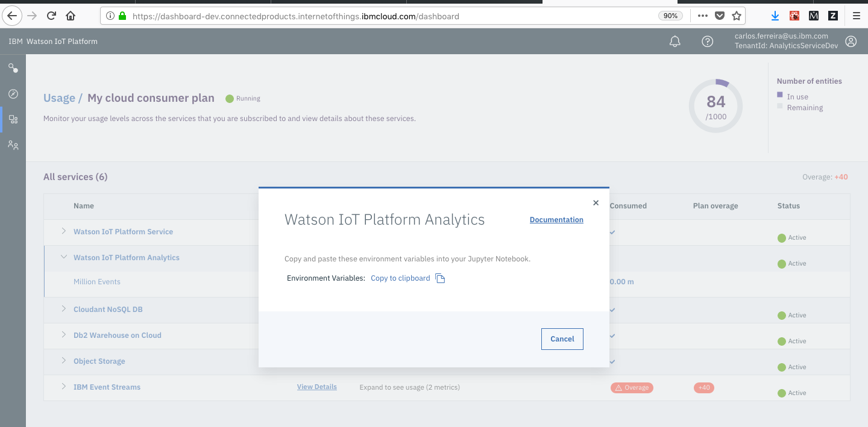
Task: Open the usage dashboard sidebar icon
Action: click(13, 119)
